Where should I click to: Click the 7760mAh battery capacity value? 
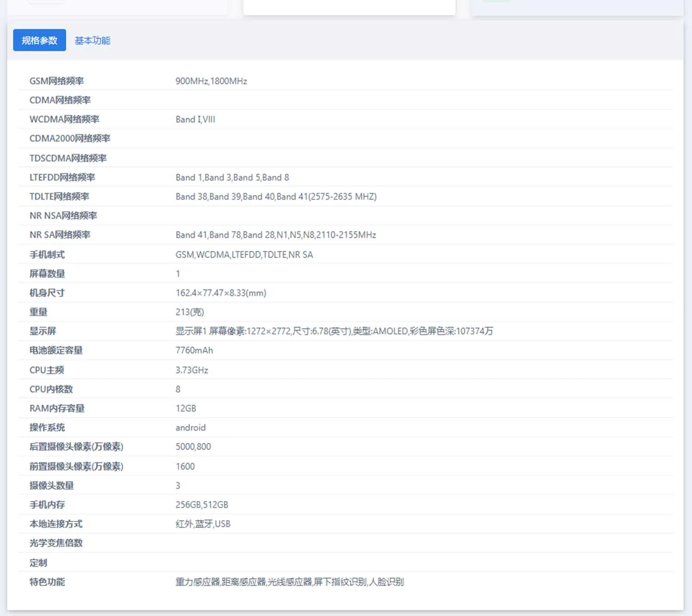pos(194,350)
